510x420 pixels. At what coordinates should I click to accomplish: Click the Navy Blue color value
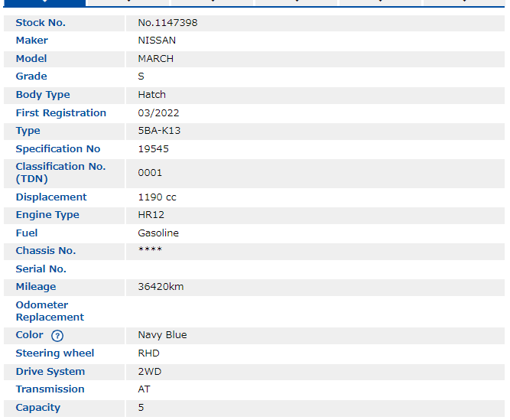tap(162, 335)
